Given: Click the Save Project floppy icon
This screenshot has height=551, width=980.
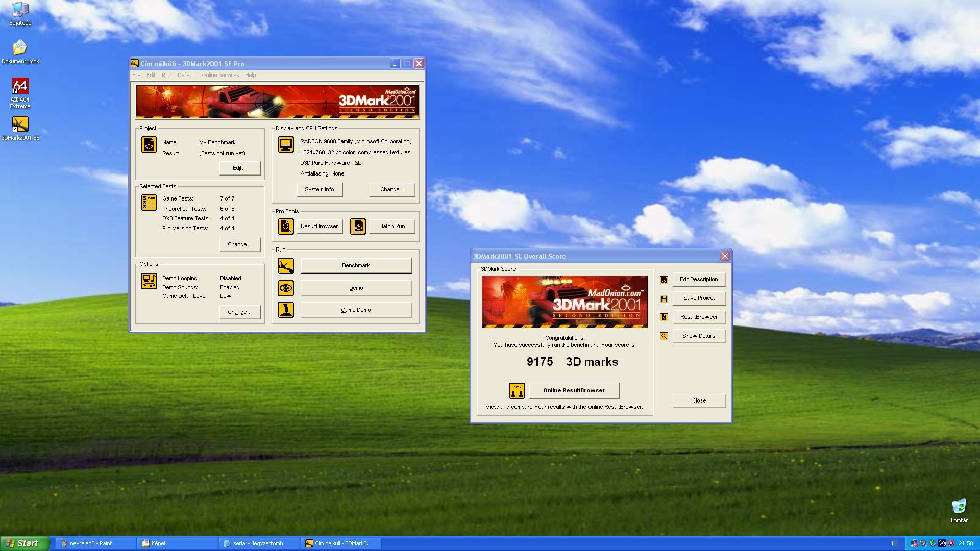Looking at the screenshot, I should [x=664, y=298].
